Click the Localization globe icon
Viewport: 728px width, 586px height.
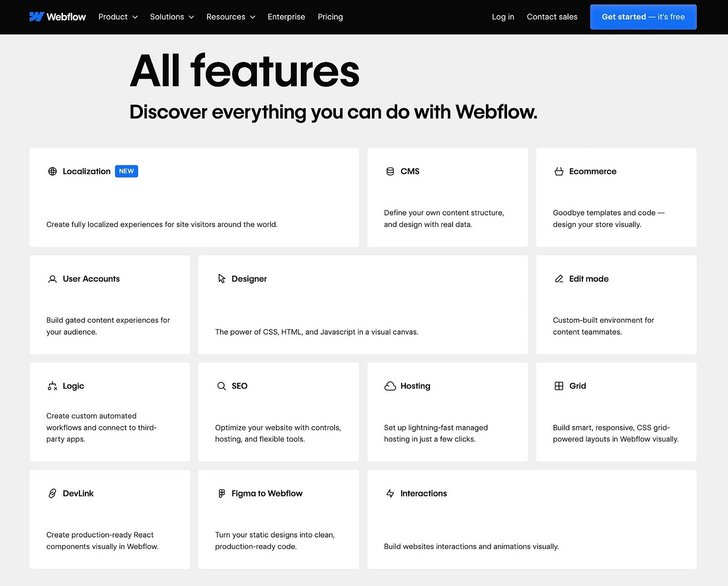[52, 171]
